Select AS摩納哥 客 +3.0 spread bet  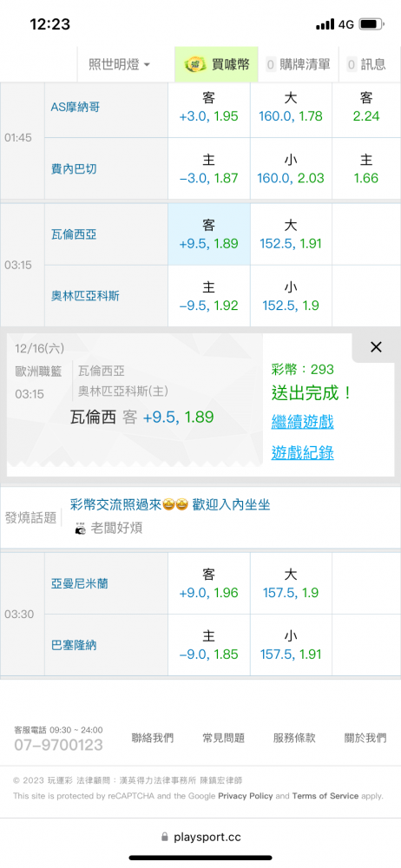pos(209,108)
